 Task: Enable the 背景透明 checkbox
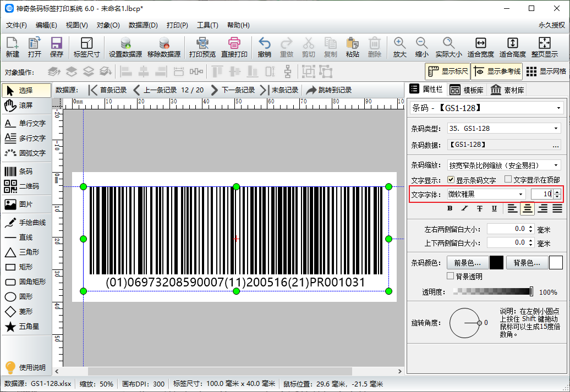pos(451,276)
